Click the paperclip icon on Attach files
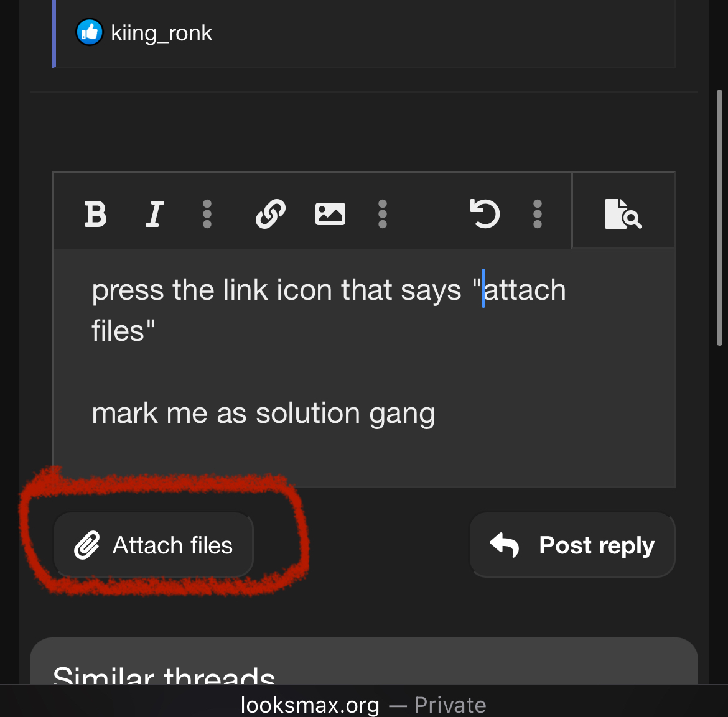 coord(87,545)
